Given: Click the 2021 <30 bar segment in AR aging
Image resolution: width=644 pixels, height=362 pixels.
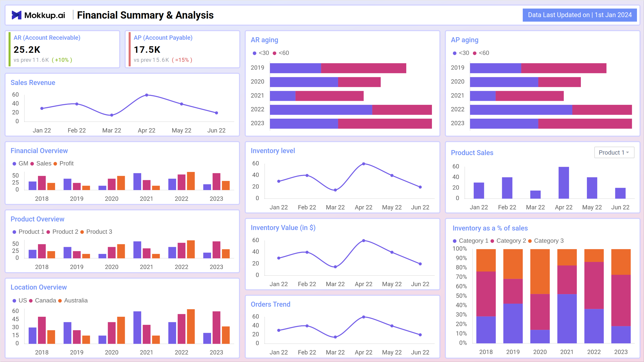Looking at the screenshot, I should (x=283, y=96).
